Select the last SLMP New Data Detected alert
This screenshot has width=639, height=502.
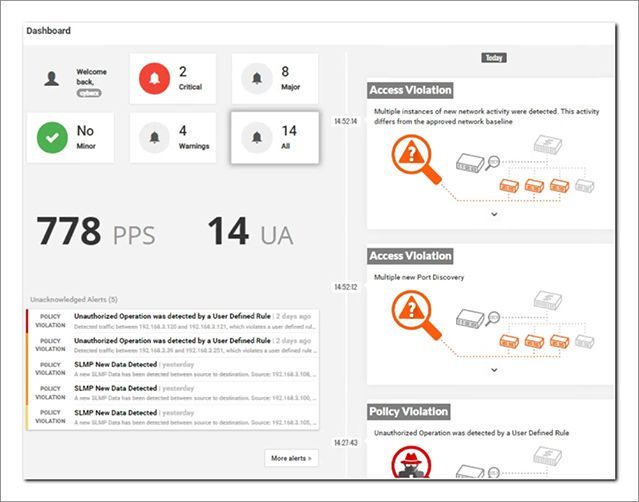pos(172,416)
